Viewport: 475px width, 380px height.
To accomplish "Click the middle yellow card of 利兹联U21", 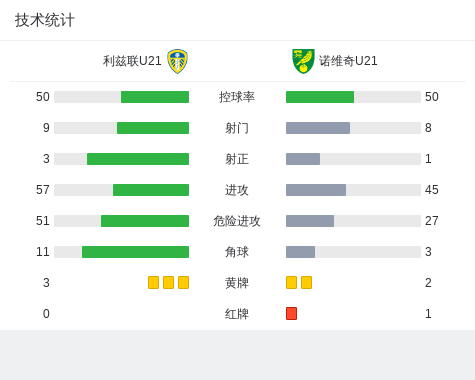I will click(168, 282).
